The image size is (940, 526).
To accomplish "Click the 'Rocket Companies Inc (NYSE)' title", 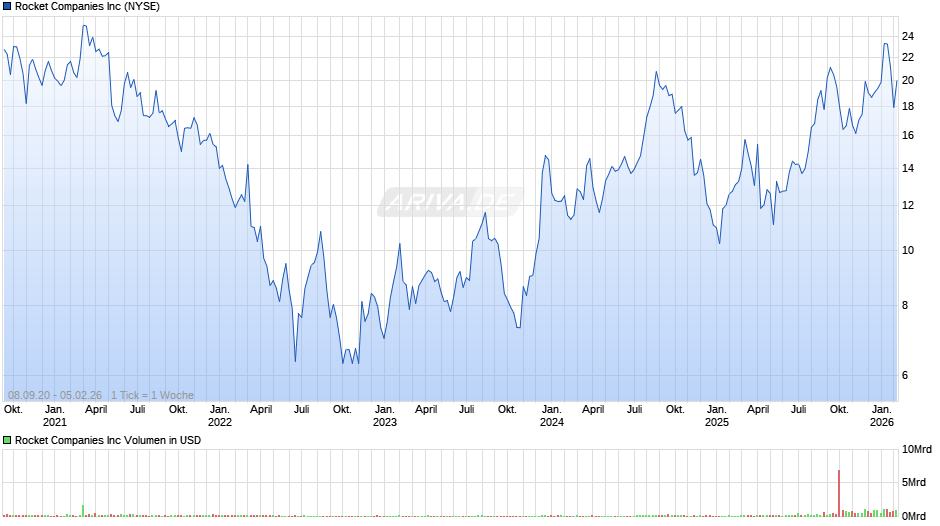I will [88, 7].
